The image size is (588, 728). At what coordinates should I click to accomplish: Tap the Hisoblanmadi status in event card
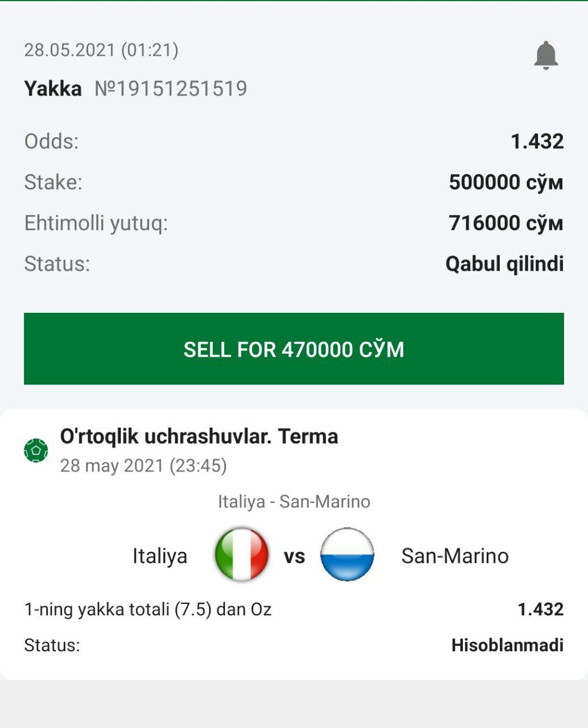pos(507,645)
